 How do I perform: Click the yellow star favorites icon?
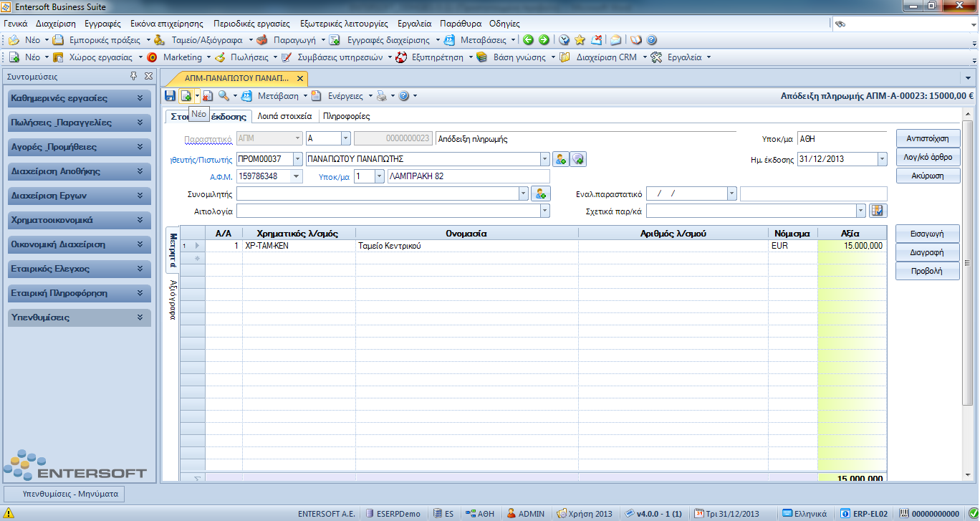tap(580, 40)
